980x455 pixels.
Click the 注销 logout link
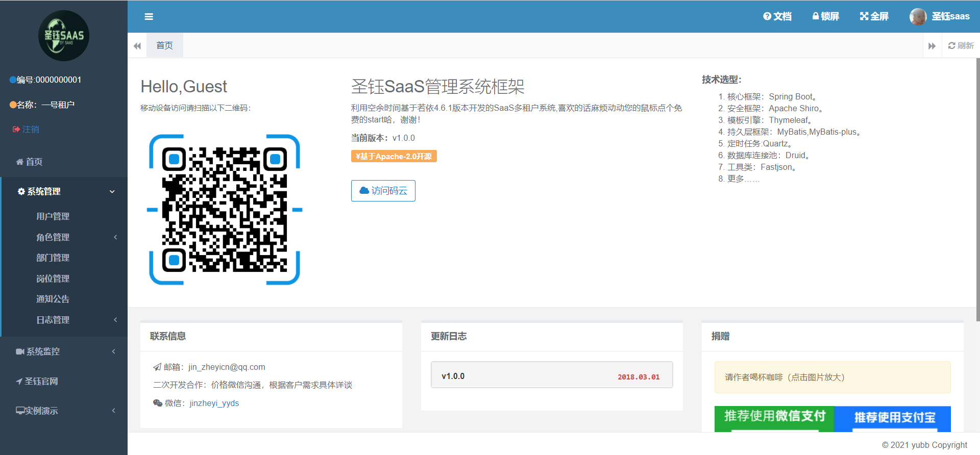click(26, 130)
